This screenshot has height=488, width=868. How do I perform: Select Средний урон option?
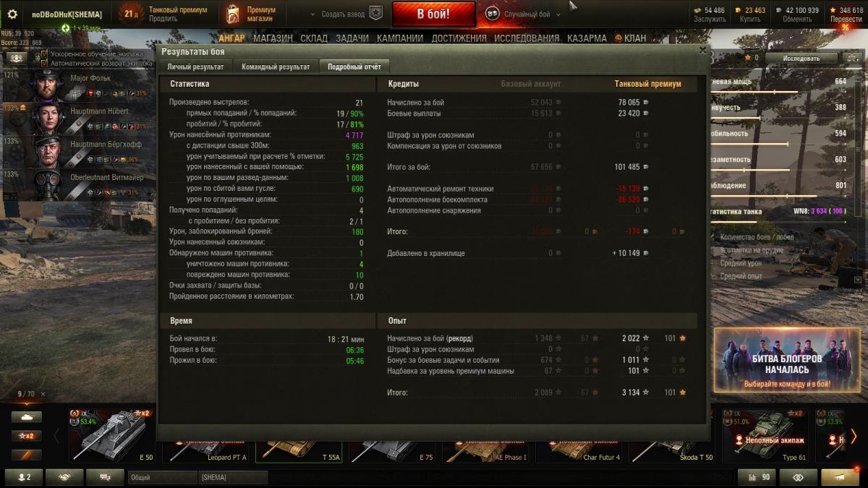click(x=740, y=263)
